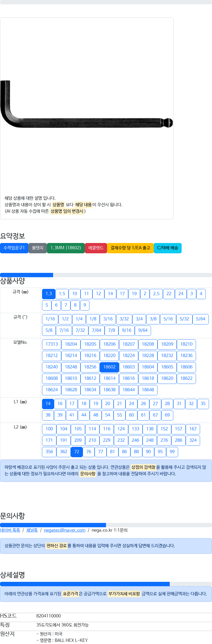This screenshot has height=644, width=212.
Task: Click the 볼렌치 tag
Action: (x=38, y=248)
